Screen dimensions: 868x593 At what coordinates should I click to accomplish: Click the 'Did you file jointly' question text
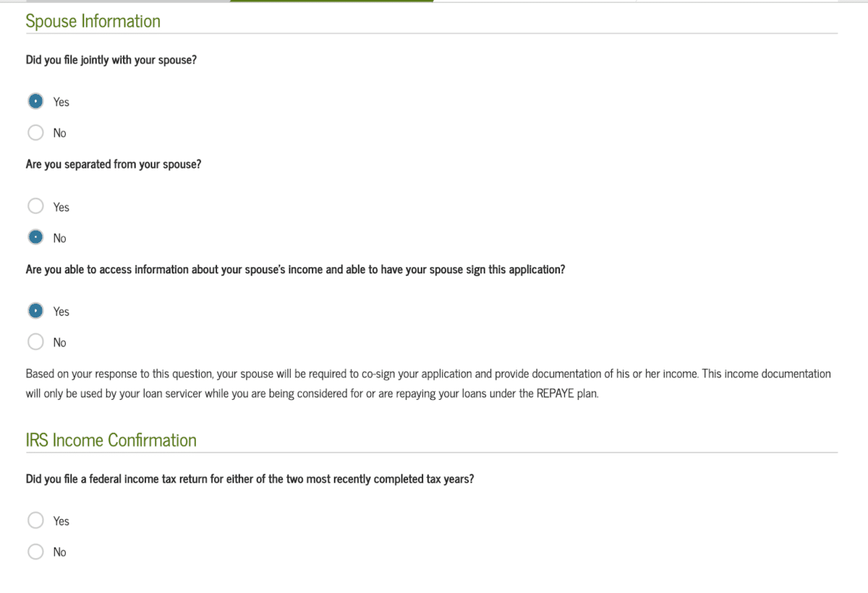pyautogui.click(x=111, y=60)
